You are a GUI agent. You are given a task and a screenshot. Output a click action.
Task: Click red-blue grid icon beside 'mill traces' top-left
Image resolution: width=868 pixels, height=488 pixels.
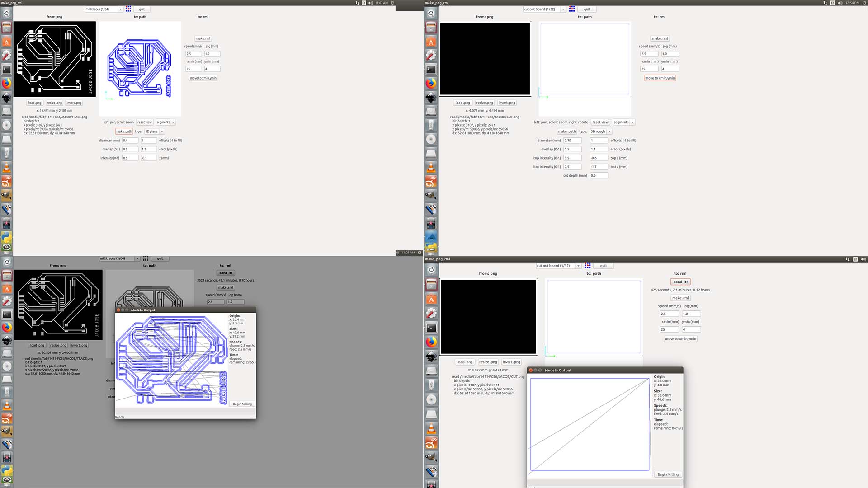coord(128,9)
